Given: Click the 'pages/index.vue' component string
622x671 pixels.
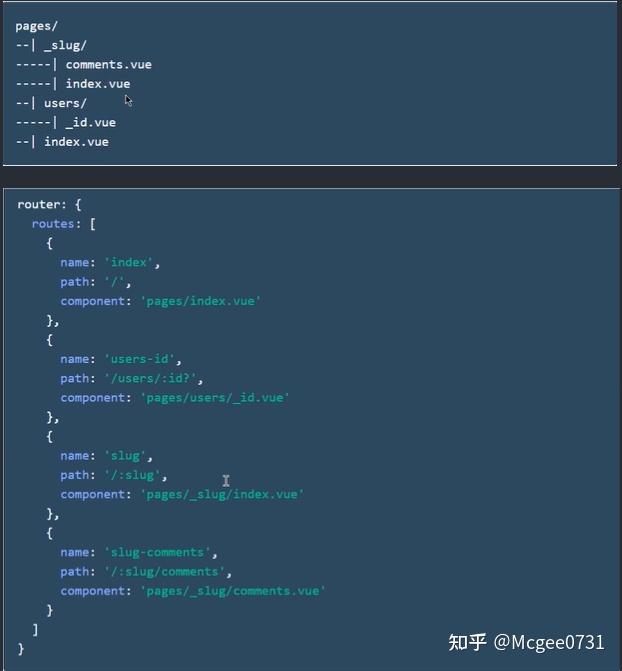Looking at the screenshot, I should [201, 301].
